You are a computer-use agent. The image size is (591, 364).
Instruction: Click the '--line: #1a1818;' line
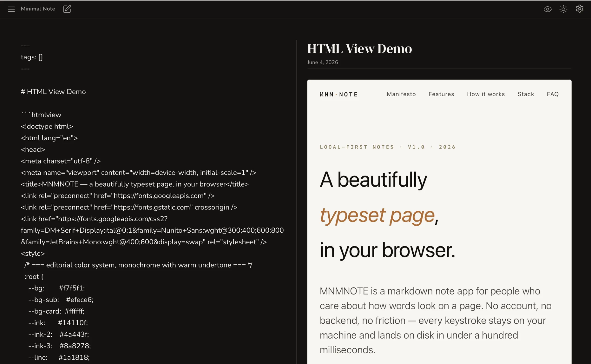[x=59, y=357]
